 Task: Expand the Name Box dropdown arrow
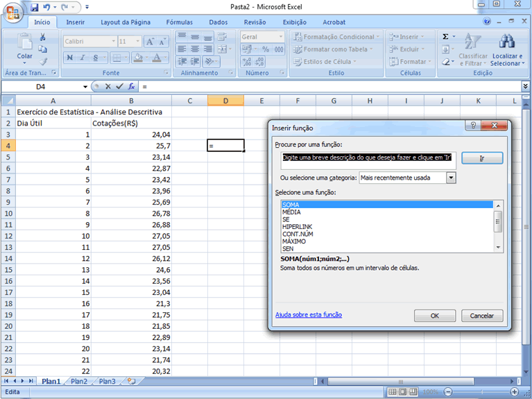click(x=85, y=87)
